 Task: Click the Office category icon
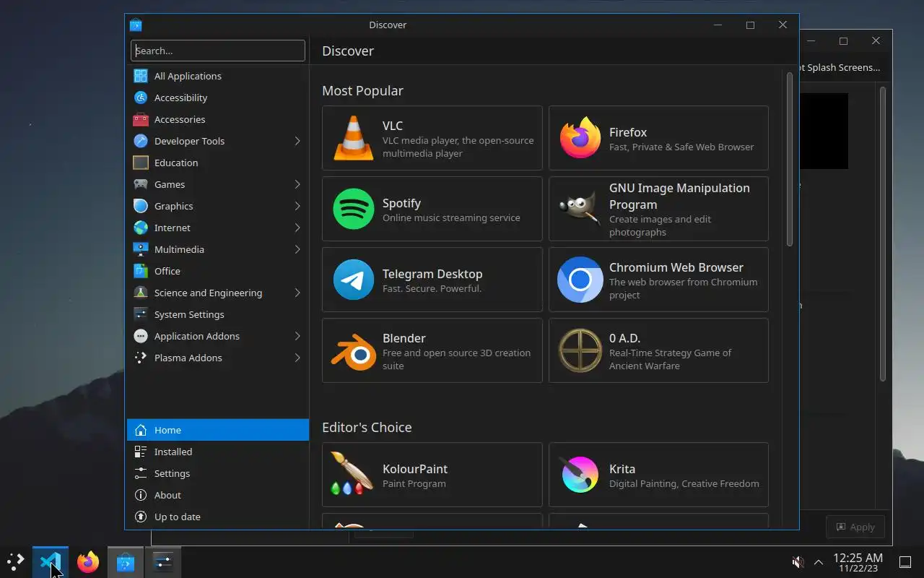point(141,271)
